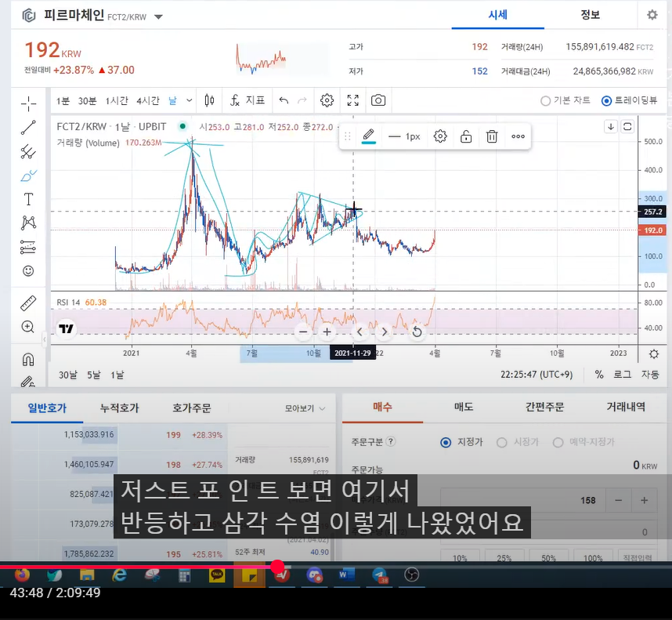Seek the video progress bar handle

click(x=278, y=567)
